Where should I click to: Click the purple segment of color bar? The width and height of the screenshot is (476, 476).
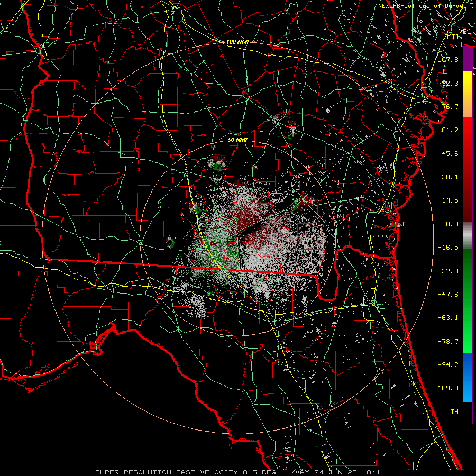(x=467, y=59)
